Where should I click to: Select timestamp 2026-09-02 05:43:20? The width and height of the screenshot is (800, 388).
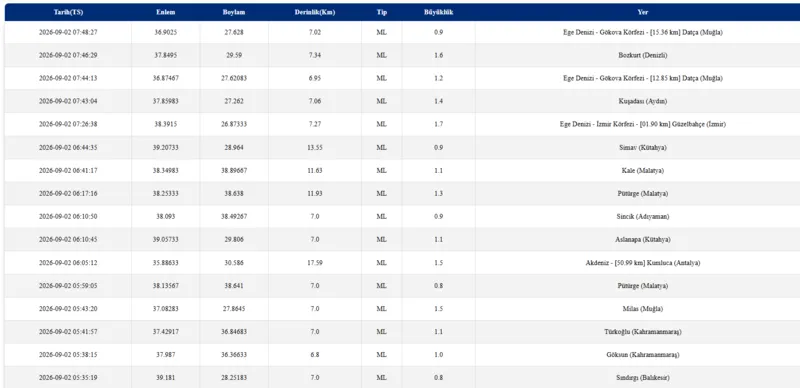(68, 309)
